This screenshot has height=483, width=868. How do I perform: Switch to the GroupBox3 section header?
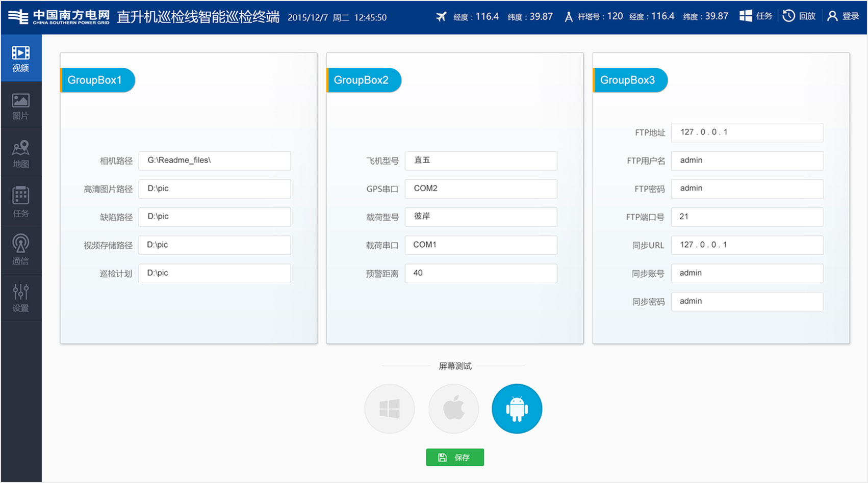[630, 80]
